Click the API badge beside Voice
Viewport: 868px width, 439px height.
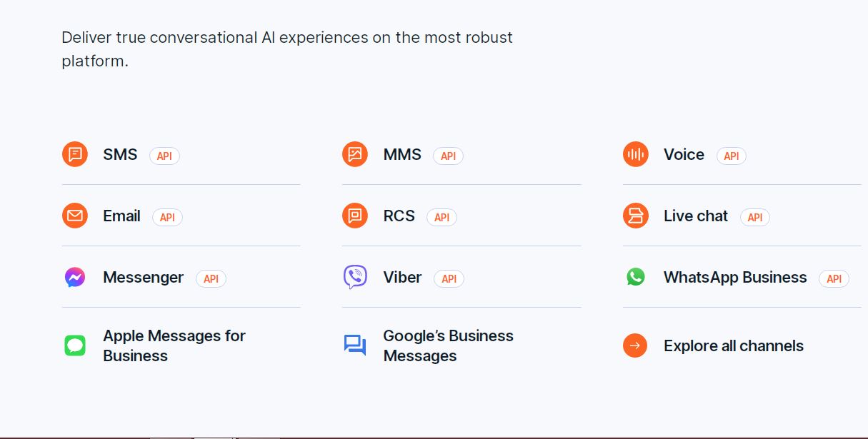[731, 156]
